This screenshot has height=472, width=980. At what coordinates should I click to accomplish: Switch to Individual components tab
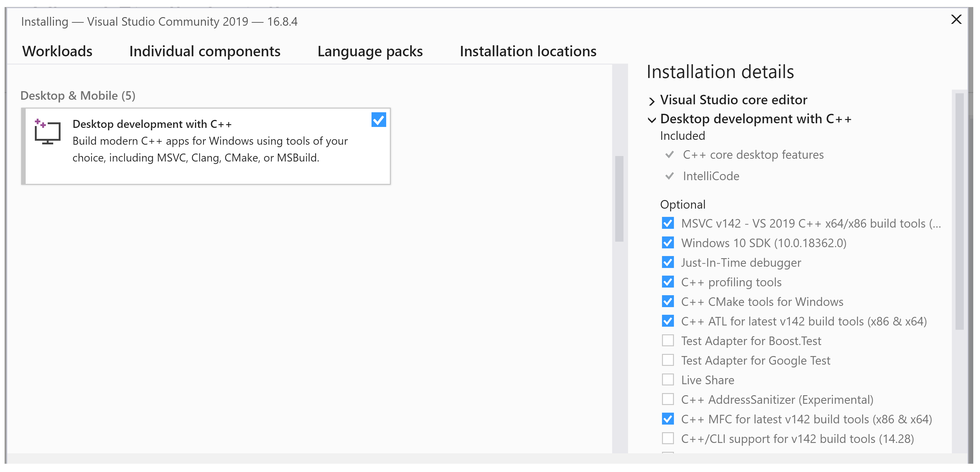tap(205, 51)
